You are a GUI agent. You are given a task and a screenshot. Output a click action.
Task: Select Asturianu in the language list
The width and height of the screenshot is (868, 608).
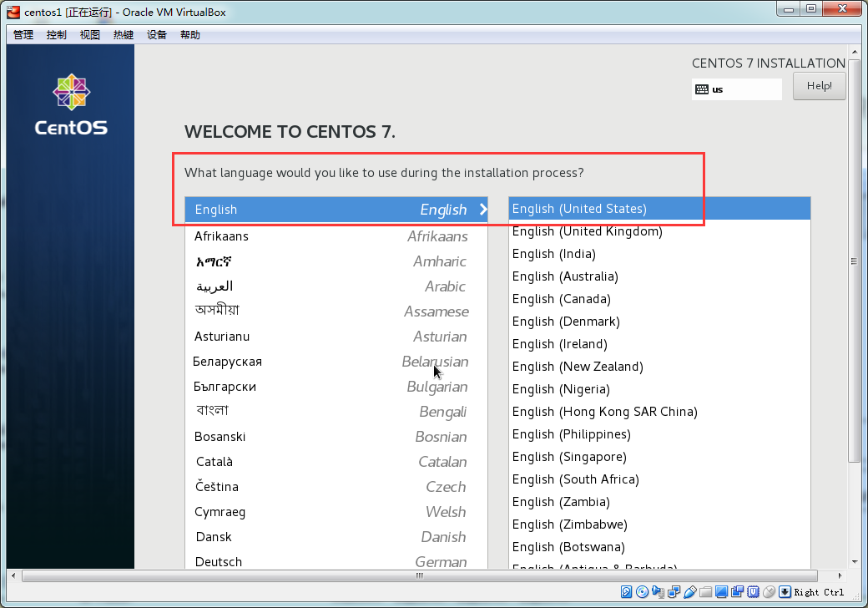pyautogui.click(x=336, y=337)
